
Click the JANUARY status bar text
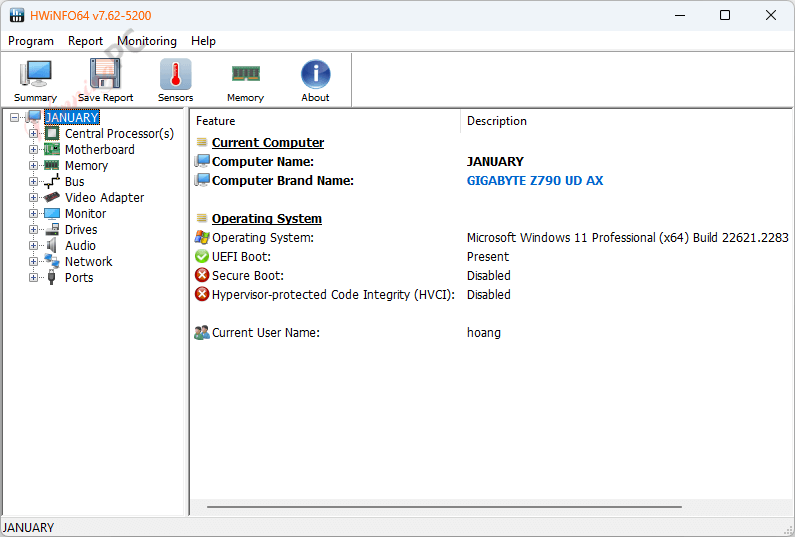click(x=28, y=528)
